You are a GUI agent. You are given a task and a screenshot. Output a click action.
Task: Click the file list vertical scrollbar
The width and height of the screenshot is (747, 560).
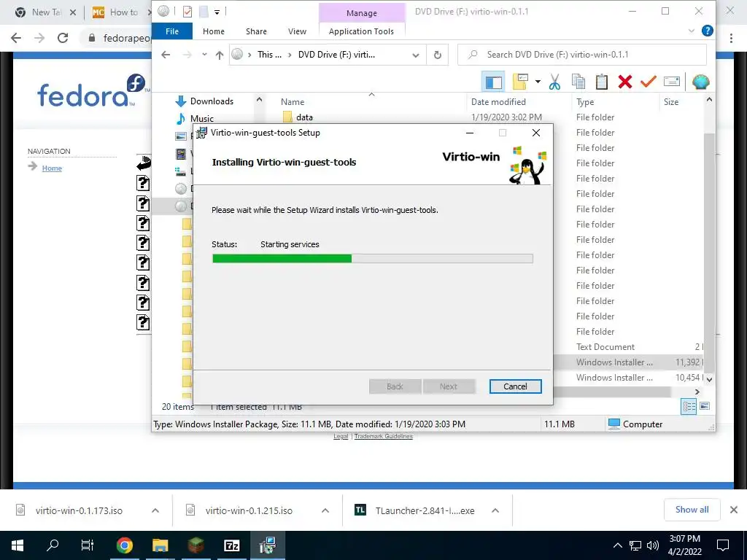pyautogui.click(x=709, y=252)
